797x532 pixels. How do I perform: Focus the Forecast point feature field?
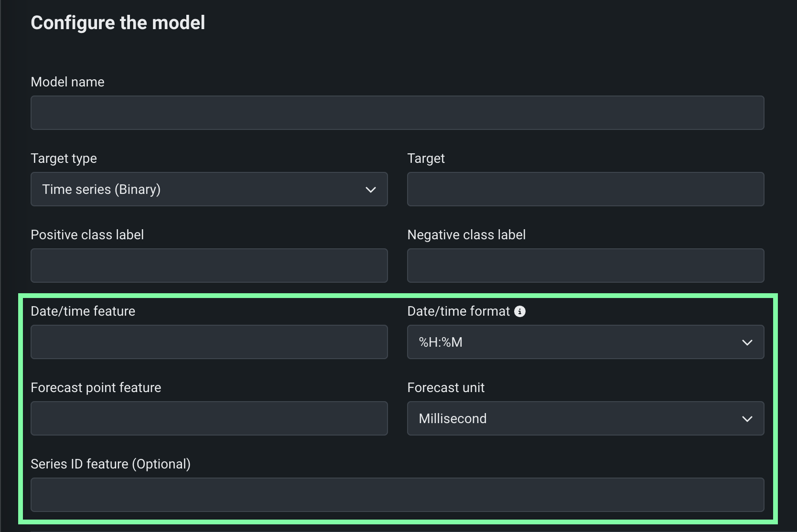[209, 418]
